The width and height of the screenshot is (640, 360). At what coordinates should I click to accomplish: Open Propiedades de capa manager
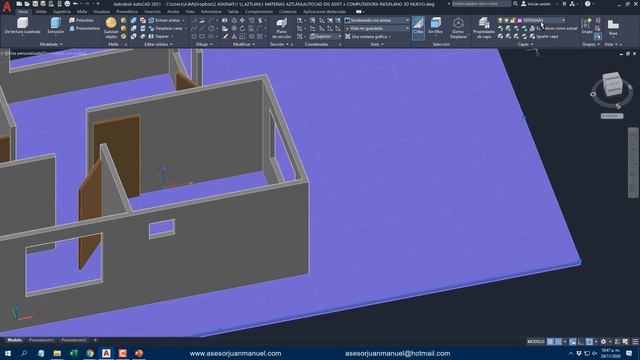point(484,28)
